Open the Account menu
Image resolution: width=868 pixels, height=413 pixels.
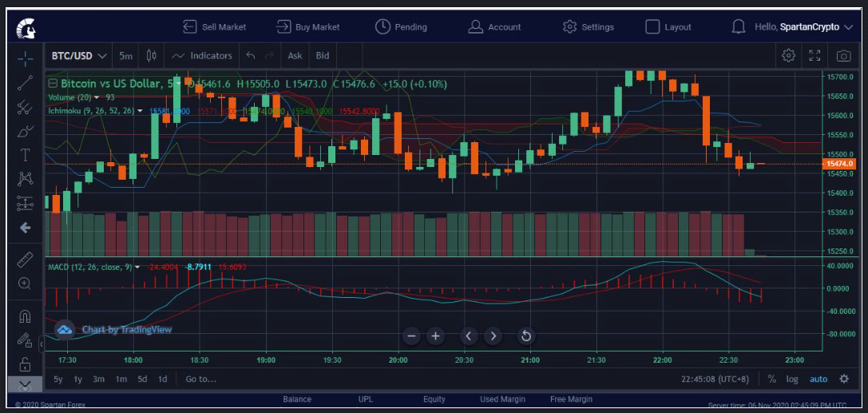click(494, 27)
